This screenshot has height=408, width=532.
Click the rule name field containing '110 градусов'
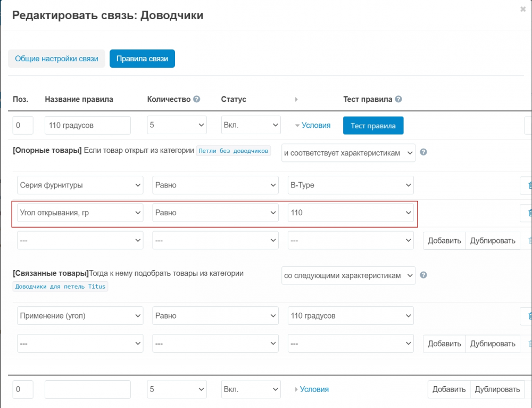tap(88, 126)
